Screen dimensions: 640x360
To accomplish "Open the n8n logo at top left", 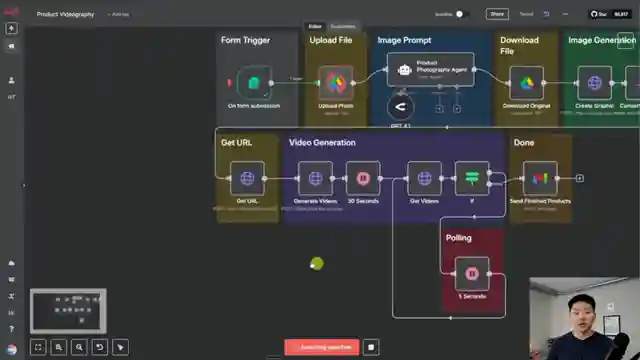I will 11,11.
